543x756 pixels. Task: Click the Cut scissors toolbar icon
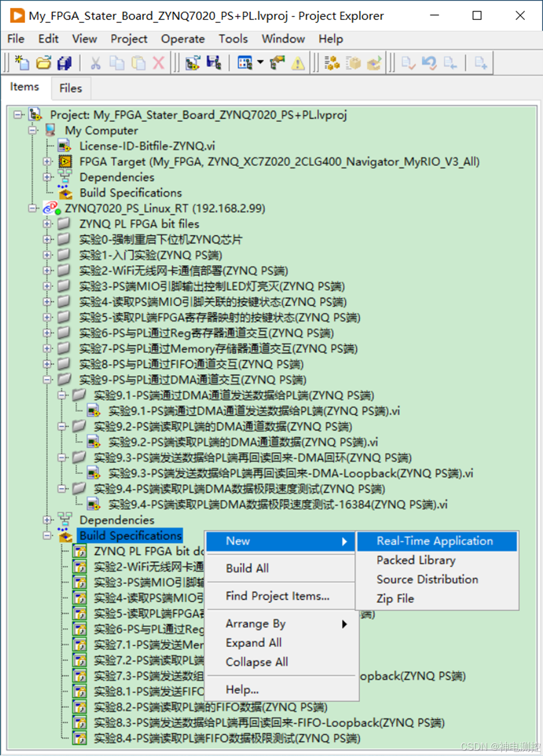(x=95, y=63)
